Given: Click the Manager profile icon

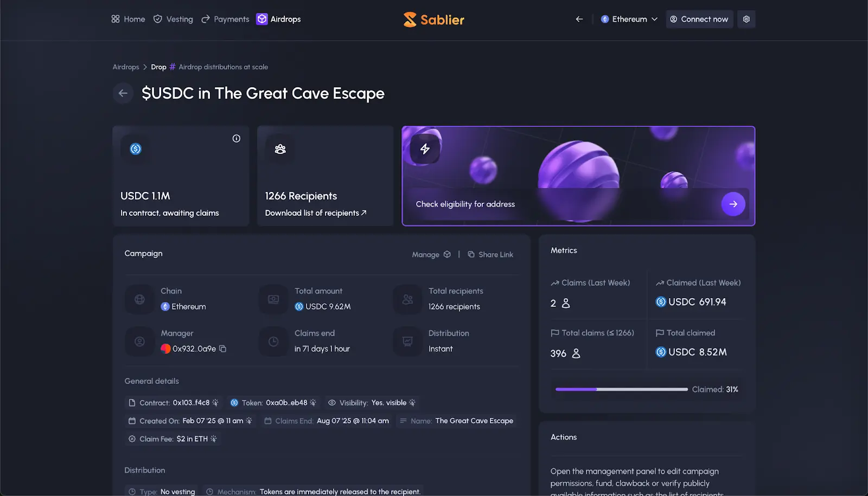Looking at the screenshot, I should [139, 341].
